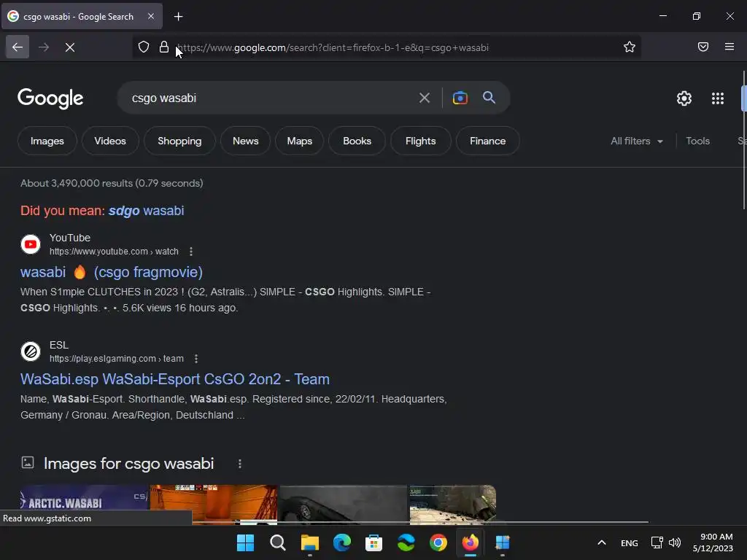747x560 pixels.
Task: Click the page vertical scrollbar
Action: pyautogui.click(x=743, y=139)
